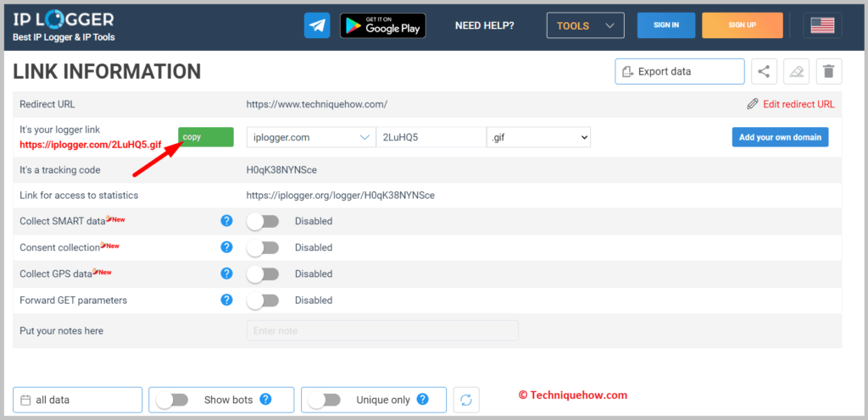Click the share icon button
The image size is (868, 420).
[x=764, y=71]
